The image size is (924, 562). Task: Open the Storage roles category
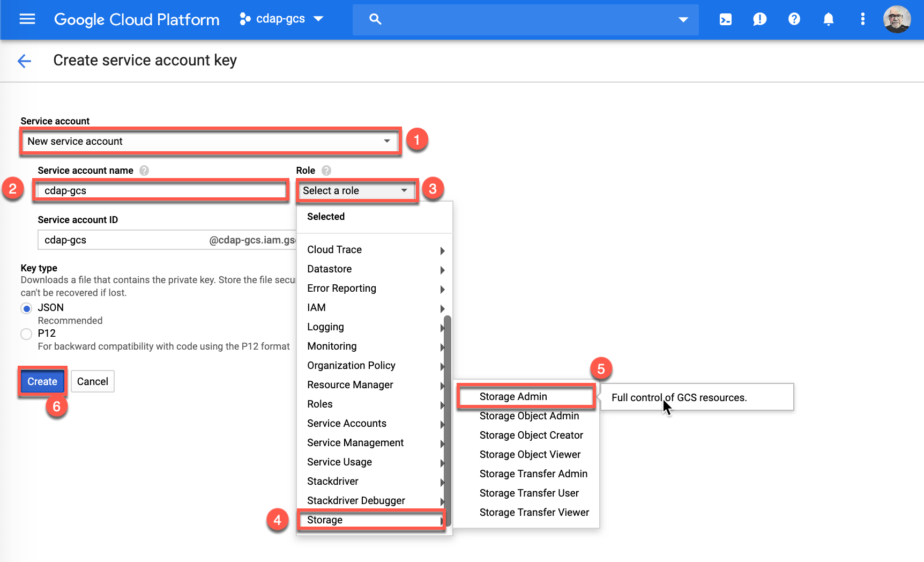click(371, 520)
